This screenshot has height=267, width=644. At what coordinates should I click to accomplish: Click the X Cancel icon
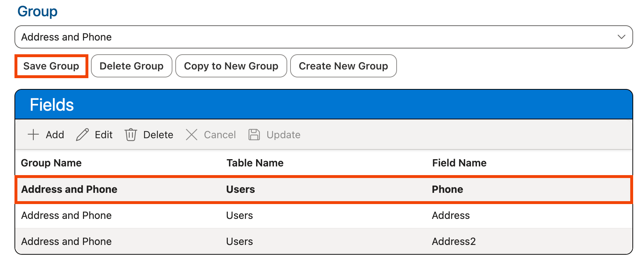[x=191, y=135]
